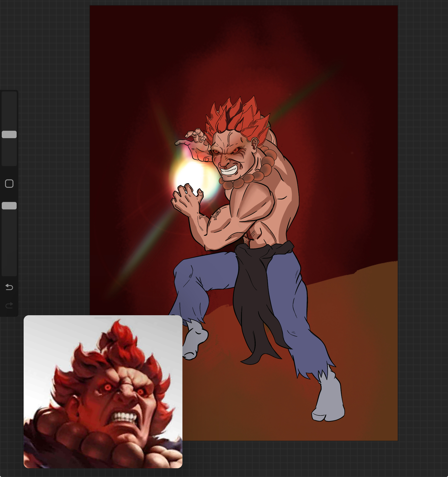This screenshot has width=448, height=477.
Task: Tap the character's spiky orange hair on canvas
Action: 238,115
